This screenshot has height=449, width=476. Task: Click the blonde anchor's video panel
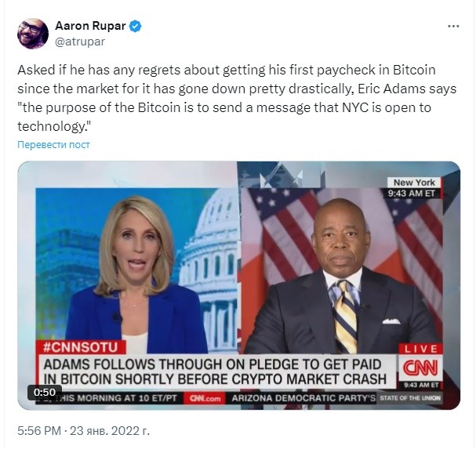(137, 270)
